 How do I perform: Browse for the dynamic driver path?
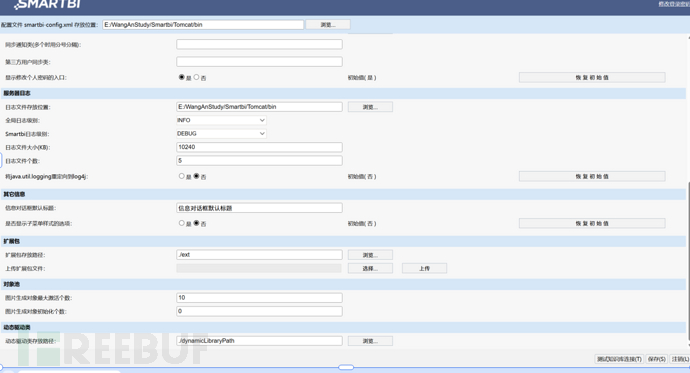click(370, 341)
